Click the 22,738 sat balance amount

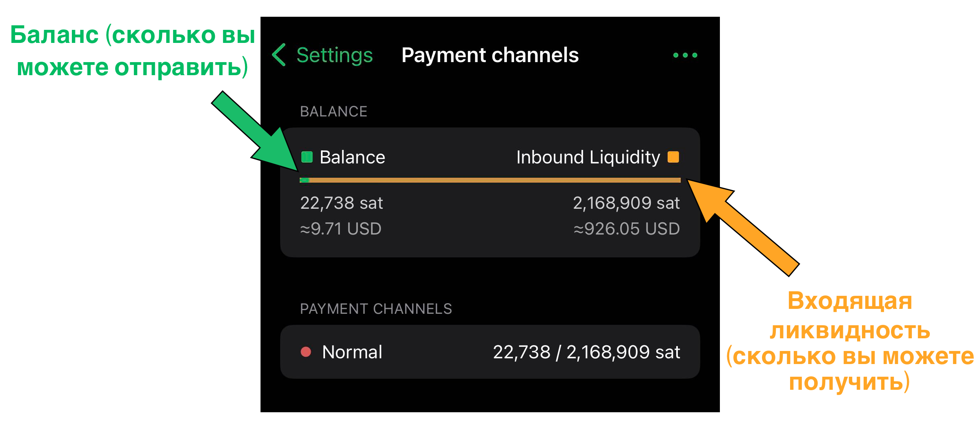[x=341, y=203]
